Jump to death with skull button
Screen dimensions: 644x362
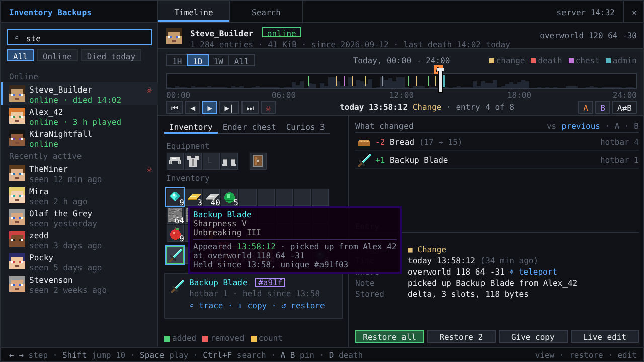pos(268,107)
